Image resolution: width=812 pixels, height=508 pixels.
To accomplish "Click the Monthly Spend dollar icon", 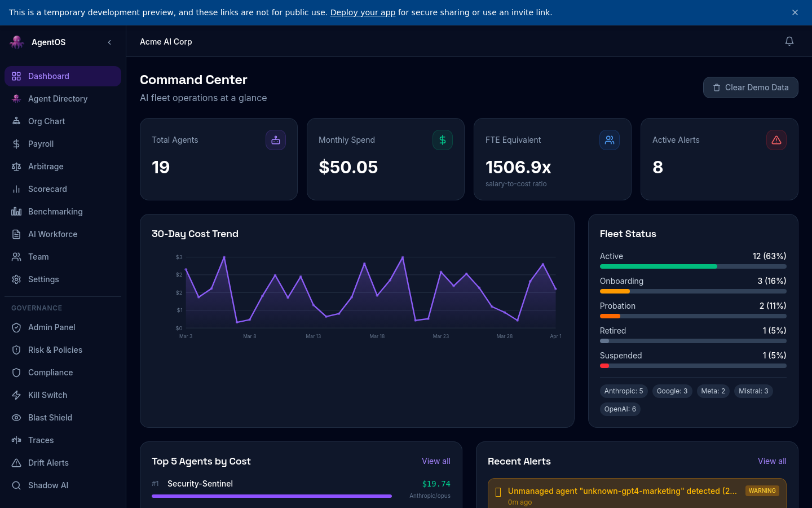I will click(x=443, y=140).
